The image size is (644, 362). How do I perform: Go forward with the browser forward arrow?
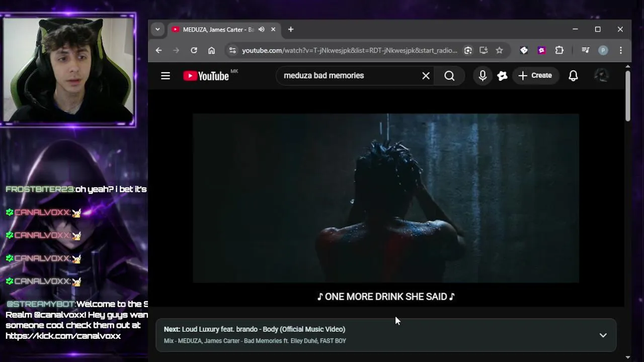[x=176, y=50]
